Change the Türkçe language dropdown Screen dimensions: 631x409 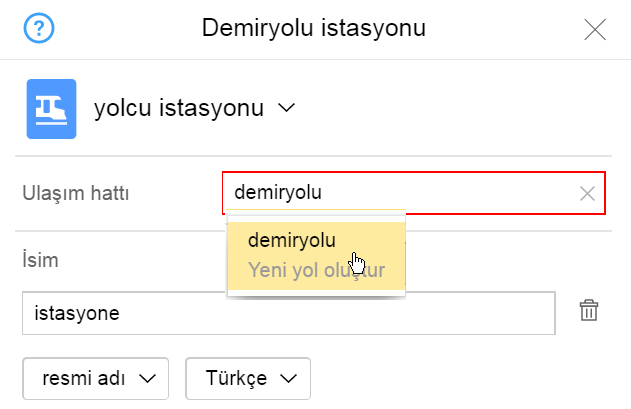click(x=248, y=378)
